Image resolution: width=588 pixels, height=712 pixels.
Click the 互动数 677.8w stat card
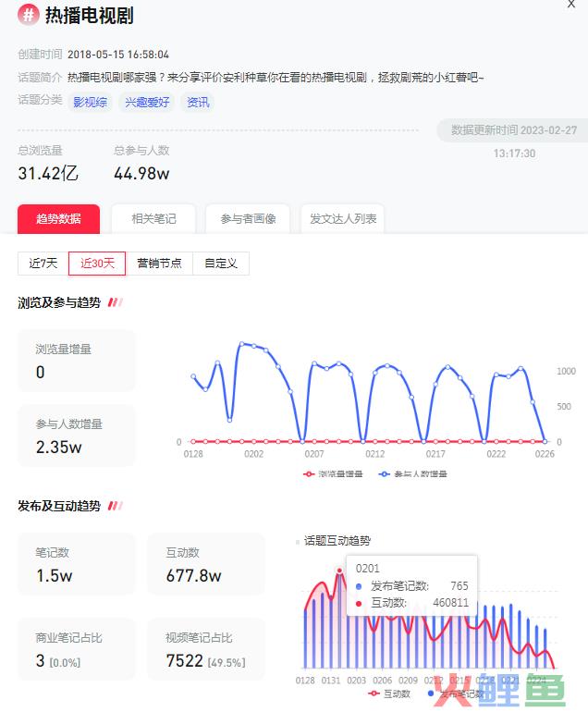[x=206, y=564]
